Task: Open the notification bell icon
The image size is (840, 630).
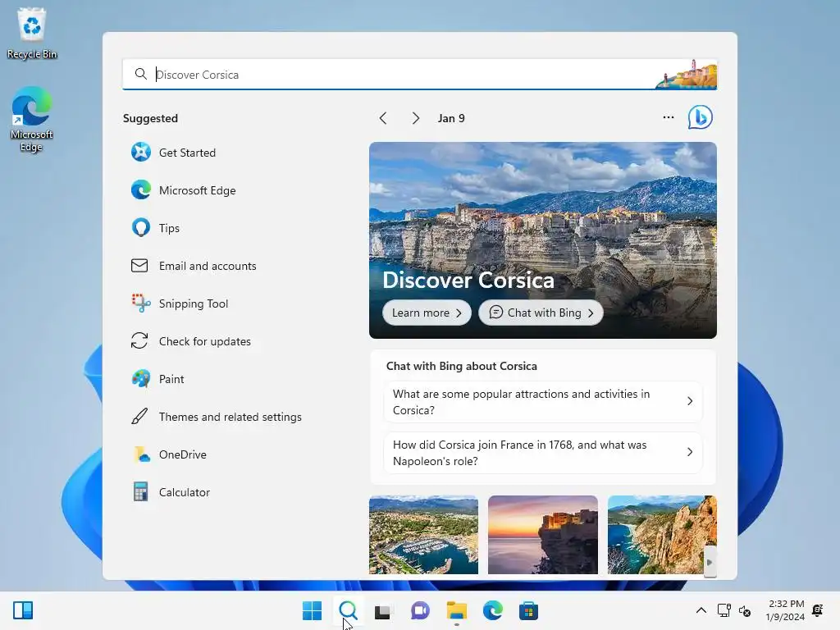Action: click(818, 610)
